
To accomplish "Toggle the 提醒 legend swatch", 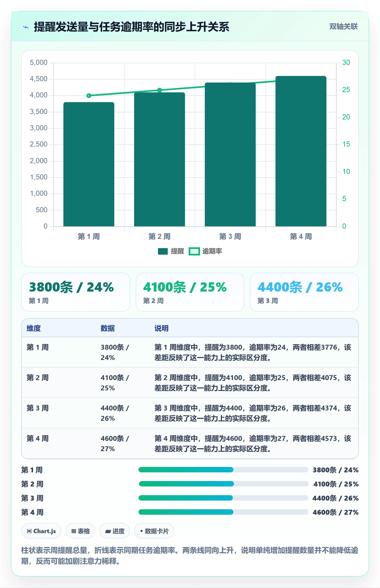I will coord(163,251).
